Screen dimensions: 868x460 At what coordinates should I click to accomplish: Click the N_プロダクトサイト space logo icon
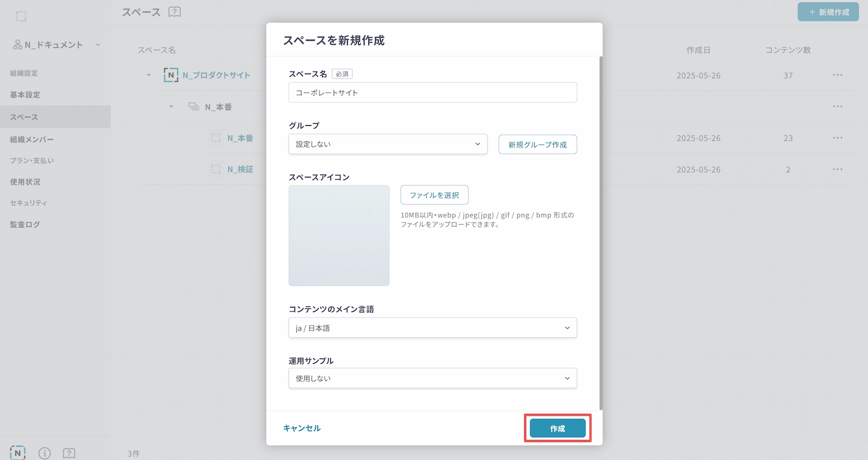171,75
